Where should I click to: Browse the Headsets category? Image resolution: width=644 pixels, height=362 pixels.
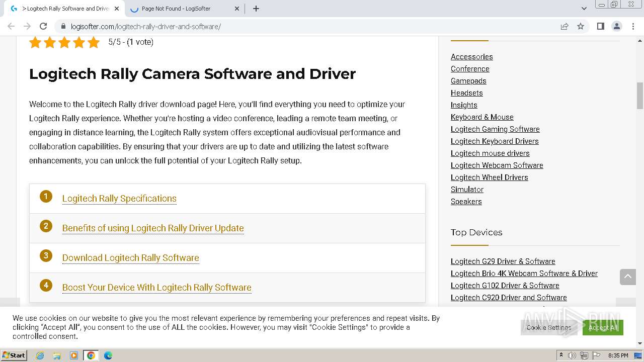tap(466, 93)
